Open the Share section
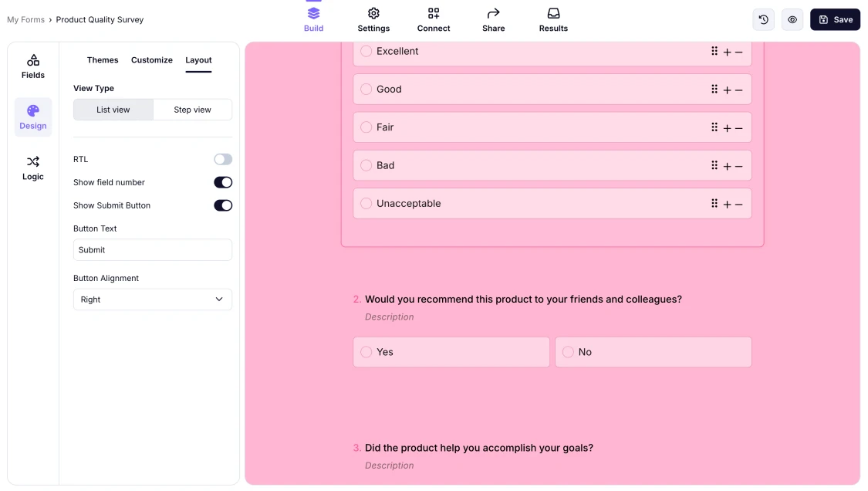868x491 pixels. [493, 20]
